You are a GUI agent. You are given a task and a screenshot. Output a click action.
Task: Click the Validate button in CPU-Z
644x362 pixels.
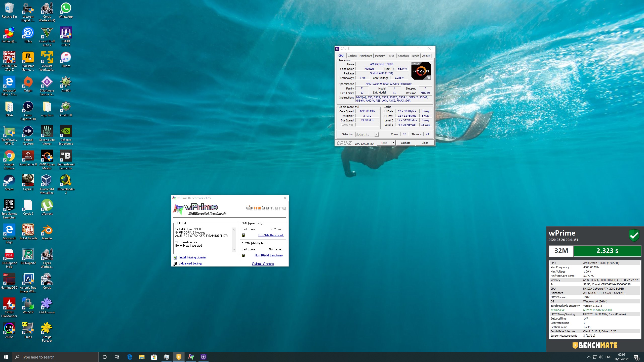pos(406,143)
